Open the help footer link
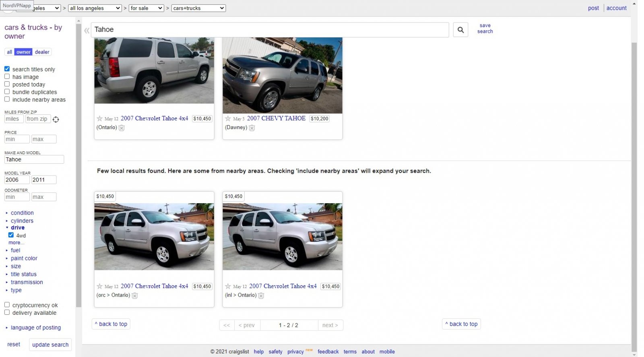Screen dimensions: 644x357 click(259, 352)
